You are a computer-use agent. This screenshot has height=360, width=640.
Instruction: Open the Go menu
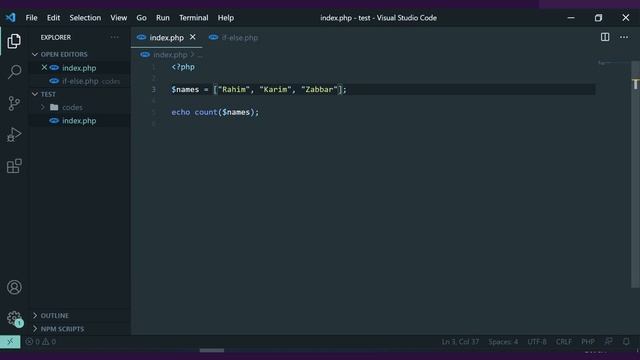point(141,18)
